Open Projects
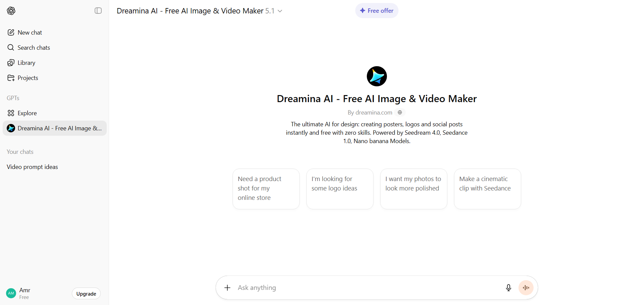Image resolution: width=644 pixels, height=305 pixels. coord(55,78)
